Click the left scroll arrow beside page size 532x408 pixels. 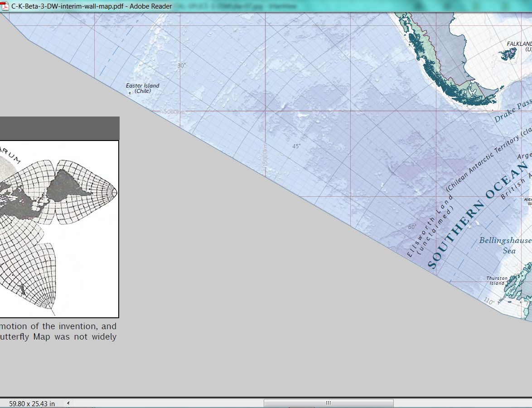click(x=68, y=403)
